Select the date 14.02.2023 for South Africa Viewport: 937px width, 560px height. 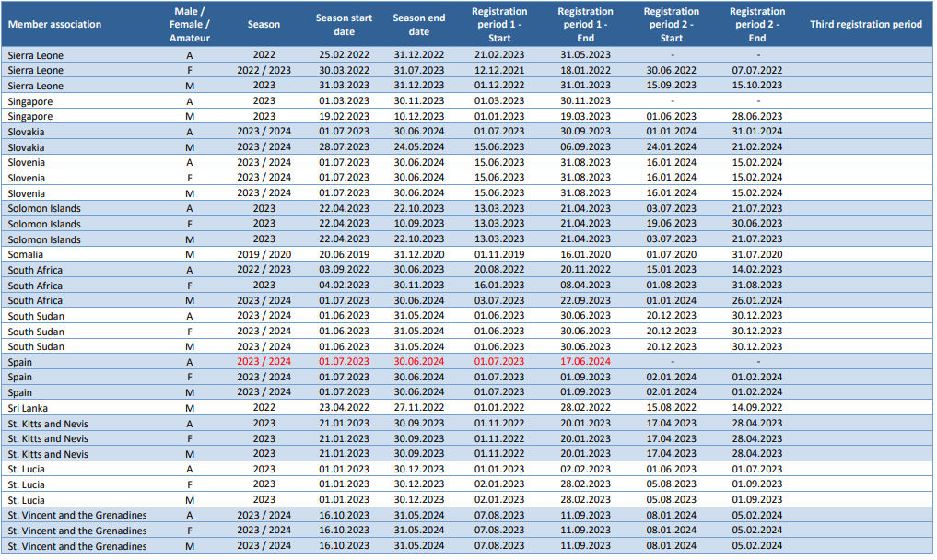point(757,270)
